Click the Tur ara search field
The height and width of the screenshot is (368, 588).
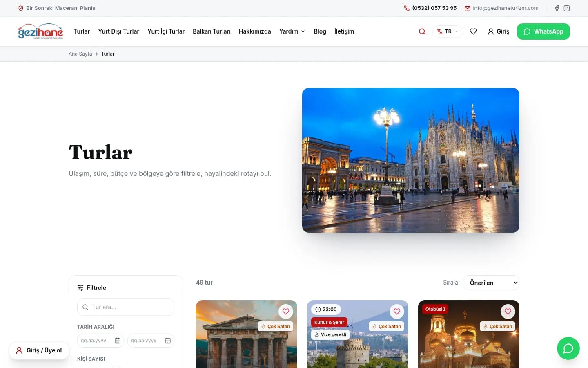(x=126, y=307)
